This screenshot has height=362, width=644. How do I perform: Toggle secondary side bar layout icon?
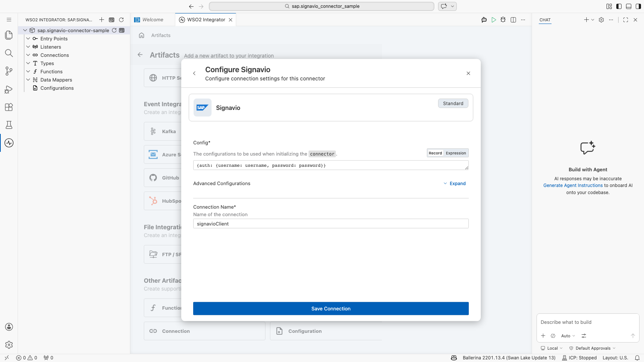(638, 6)
